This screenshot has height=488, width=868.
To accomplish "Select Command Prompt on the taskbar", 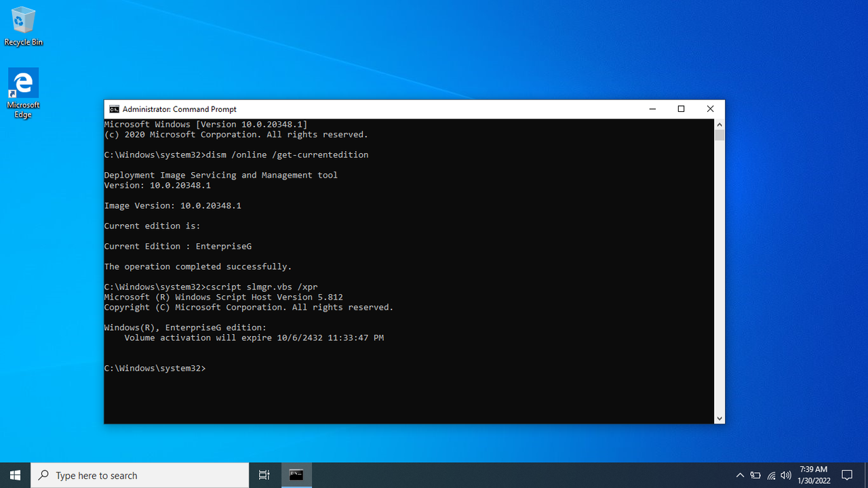I will pos(296,475).
